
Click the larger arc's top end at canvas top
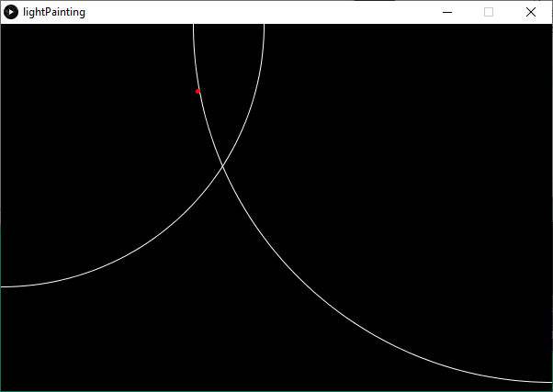coord(194,26)
